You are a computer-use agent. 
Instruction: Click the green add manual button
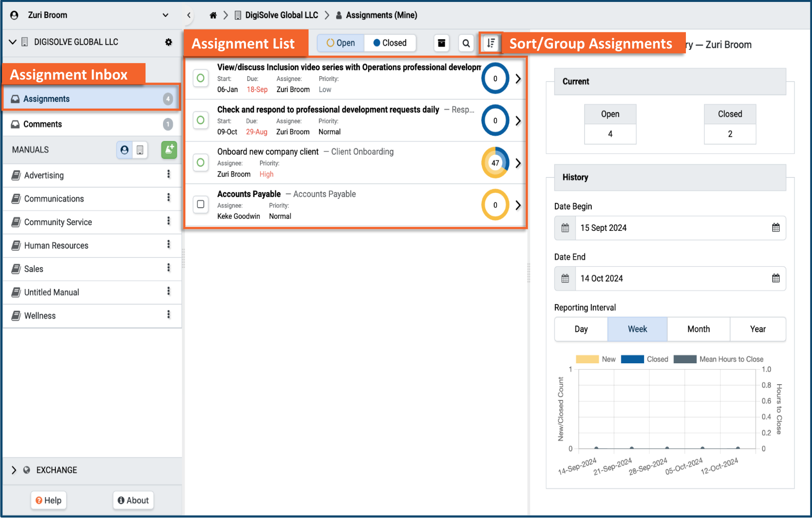169,150
